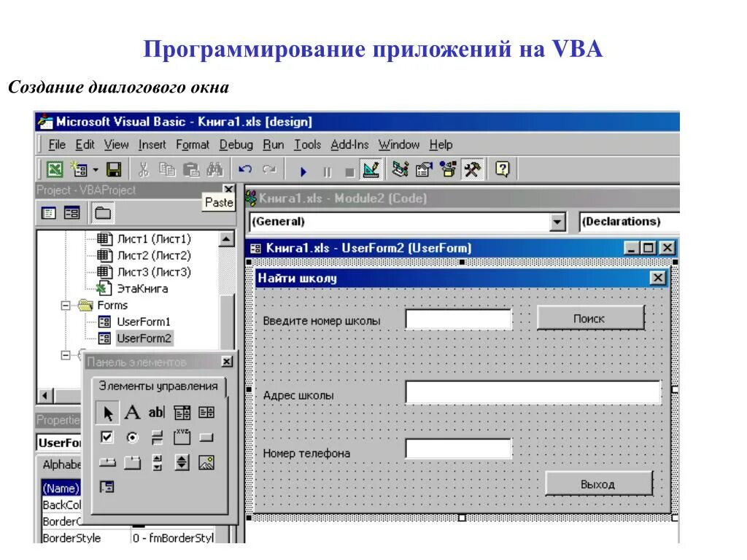Open the Format menu
Screen dimensions: 747x560
193,144
